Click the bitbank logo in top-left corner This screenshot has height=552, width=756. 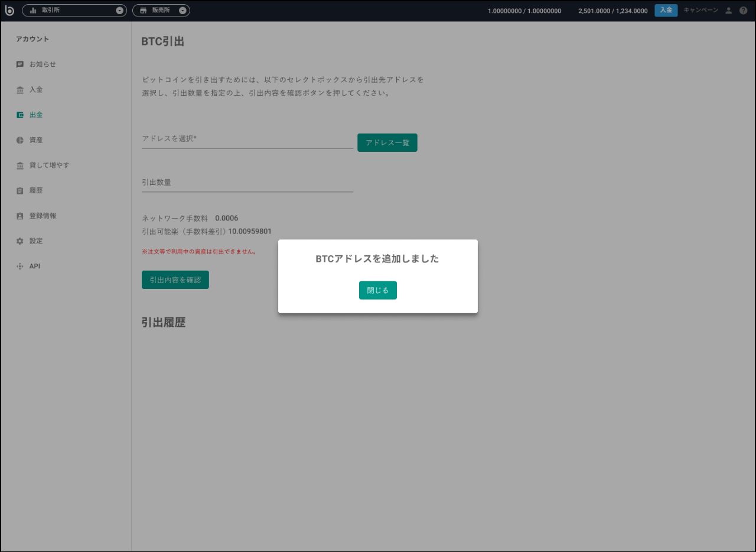click(9, 10)
